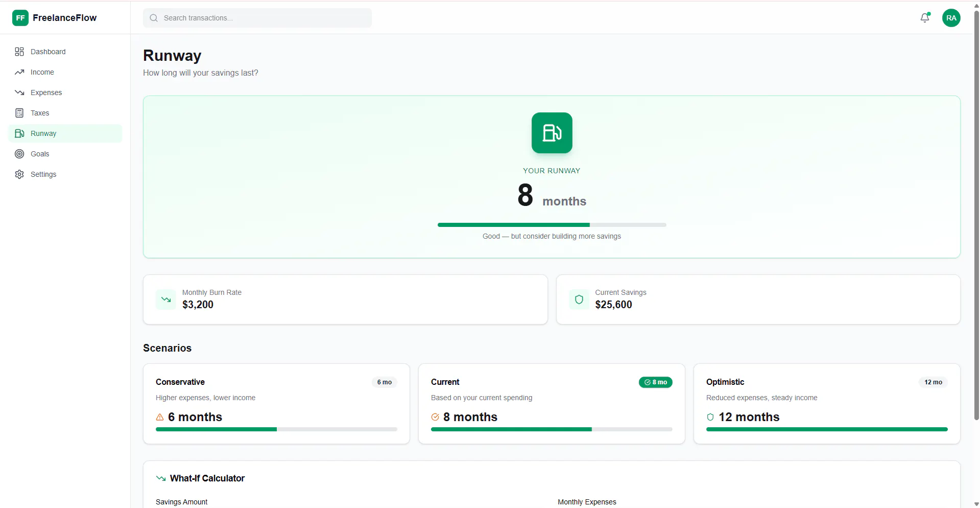Screen dimensions: 980x508
Task: Click the Savings Amount label
Action: tap(181, 502)
